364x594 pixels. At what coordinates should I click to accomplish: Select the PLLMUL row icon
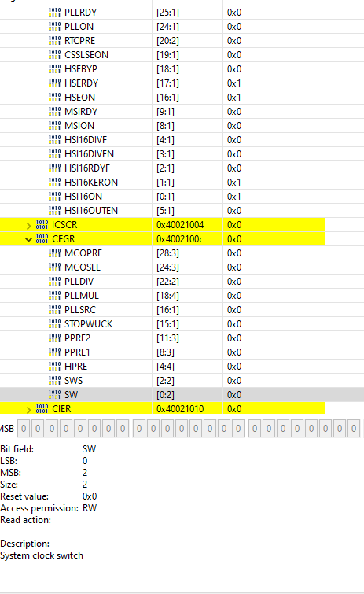tap(54, 296)
